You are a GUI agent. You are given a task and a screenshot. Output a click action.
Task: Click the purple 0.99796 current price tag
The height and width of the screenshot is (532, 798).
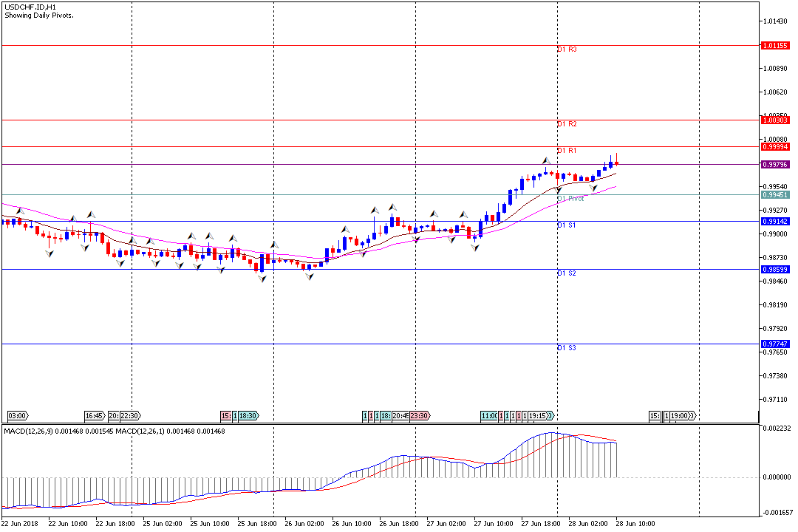pos(775,165)
